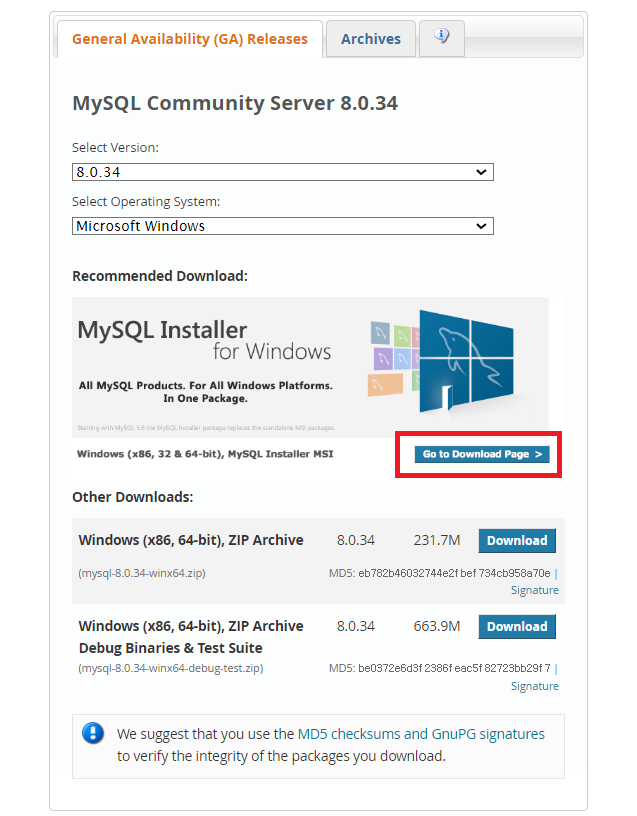Click Windows (x86, 32 & 64-bit), MySQL Installer MSI text
This screenshot has height=816, width=637.
205,454
